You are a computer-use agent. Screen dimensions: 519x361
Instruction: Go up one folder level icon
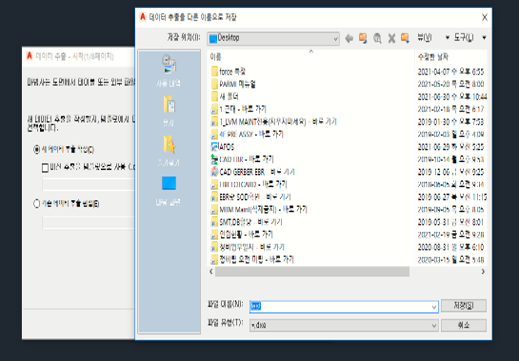[363, 38]
